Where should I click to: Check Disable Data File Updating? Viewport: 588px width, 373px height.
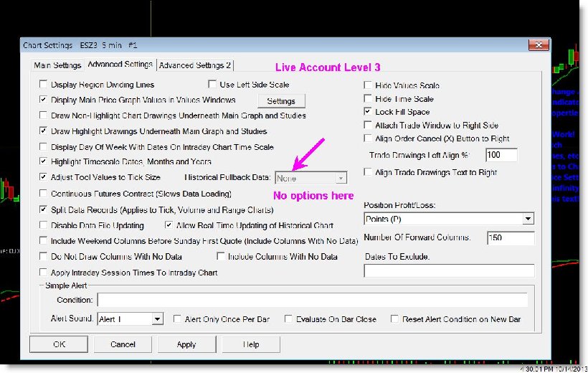(x=44, y=225)
